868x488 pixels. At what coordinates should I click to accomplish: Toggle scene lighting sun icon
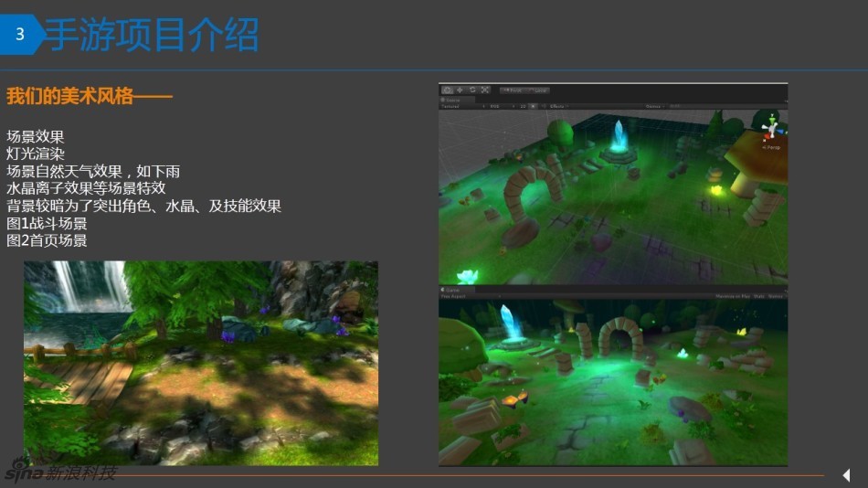point(534,106)
